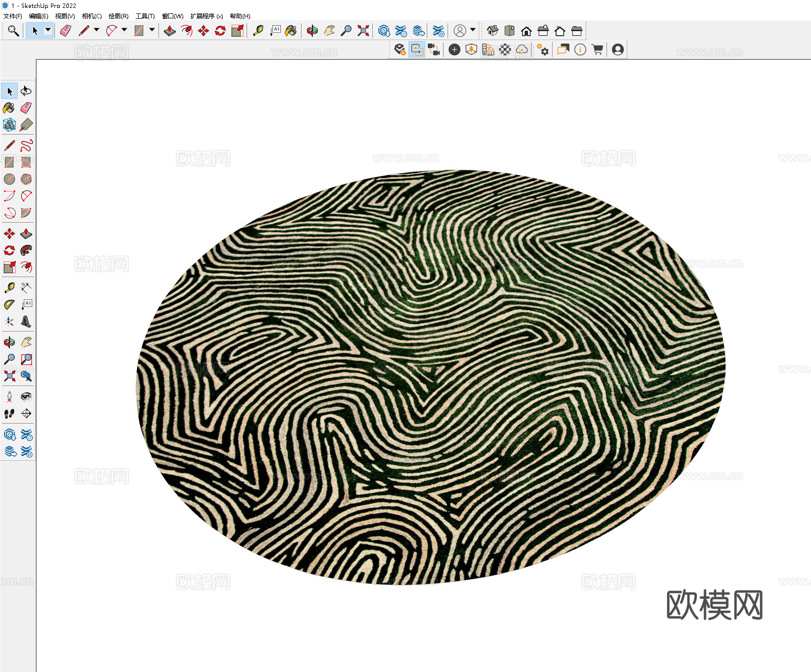The height and width of the screenshot is (672, 811).
Task: Pick the Eraser in the top toolbar
Action: 65,31
